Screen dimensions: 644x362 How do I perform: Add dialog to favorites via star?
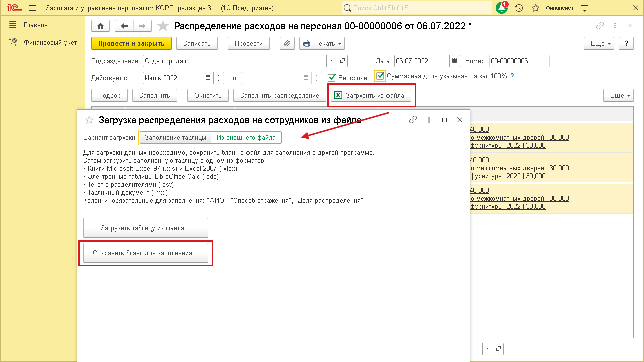click(x=89, y=120)
